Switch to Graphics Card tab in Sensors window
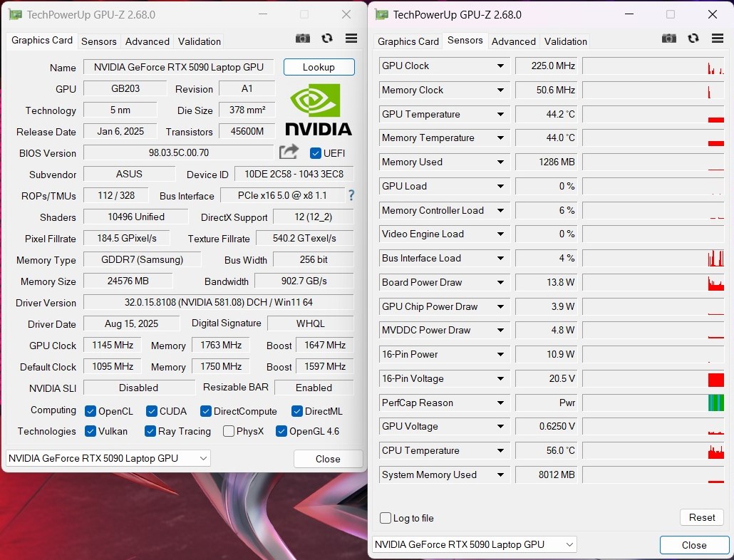Screen dimensions: 734x560 (x=408, y=41)
